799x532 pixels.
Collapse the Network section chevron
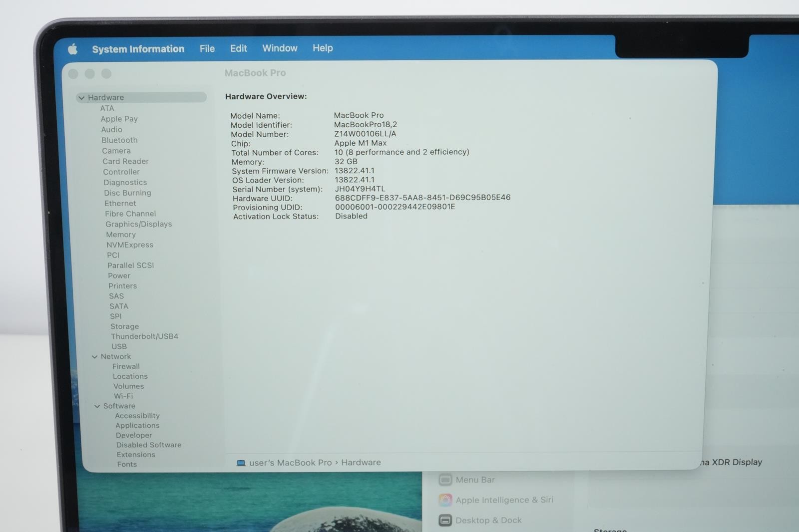click(x=94, y=357)
